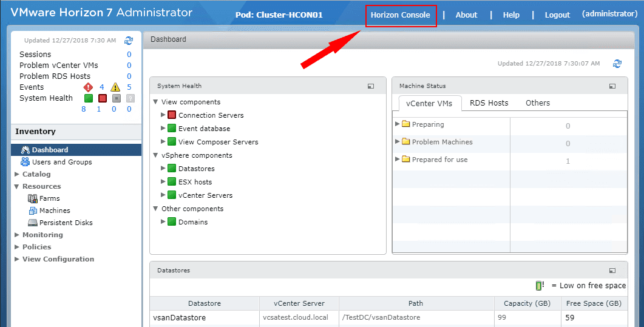Click green Domains status icon

coord(172,222)
